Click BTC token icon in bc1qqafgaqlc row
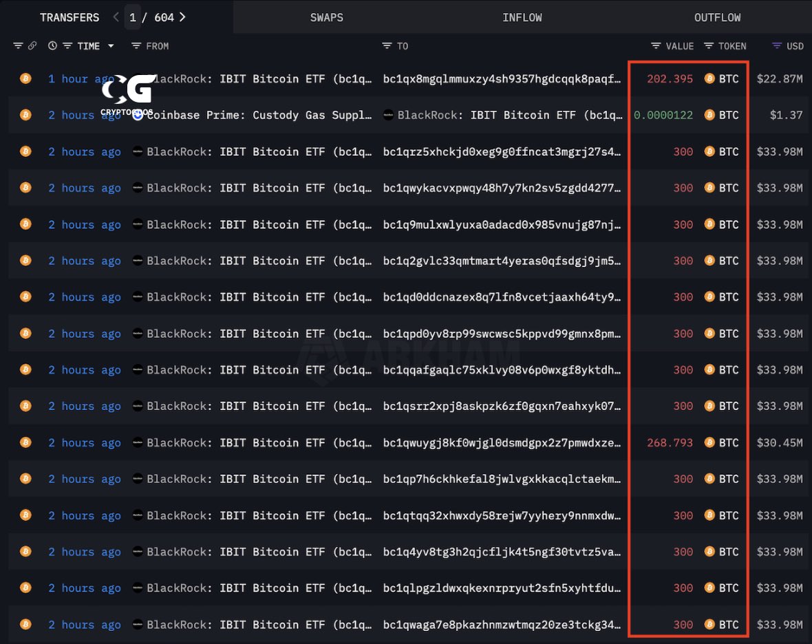This screenshot has height=644, width=812. (709, 369)
